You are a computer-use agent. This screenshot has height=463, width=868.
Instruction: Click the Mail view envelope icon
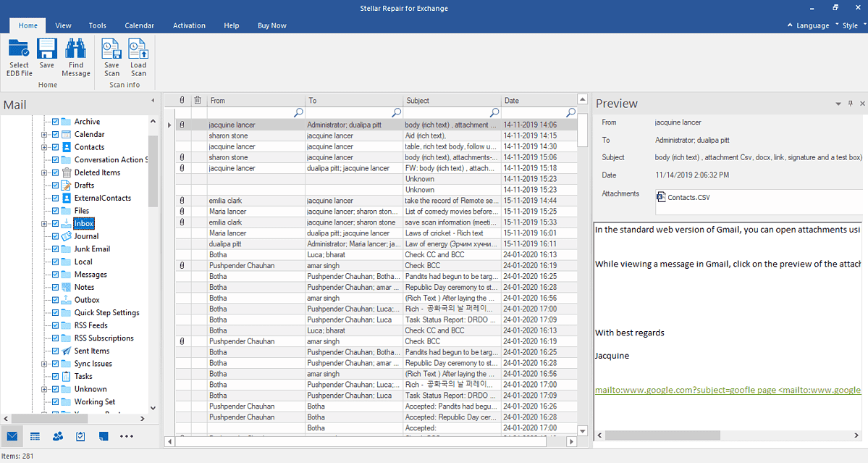(x=12, y=435)
